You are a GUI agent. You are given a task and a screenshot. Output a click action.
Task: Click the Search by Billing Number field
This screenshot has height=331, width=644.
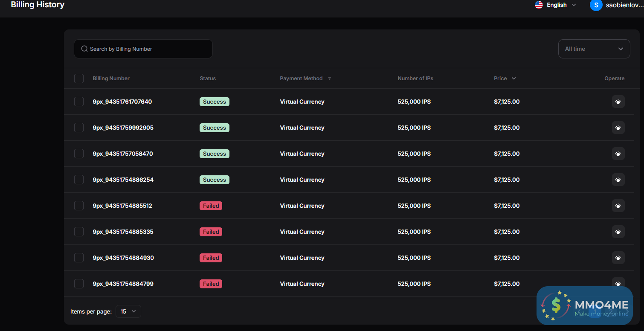coord(143,49)
